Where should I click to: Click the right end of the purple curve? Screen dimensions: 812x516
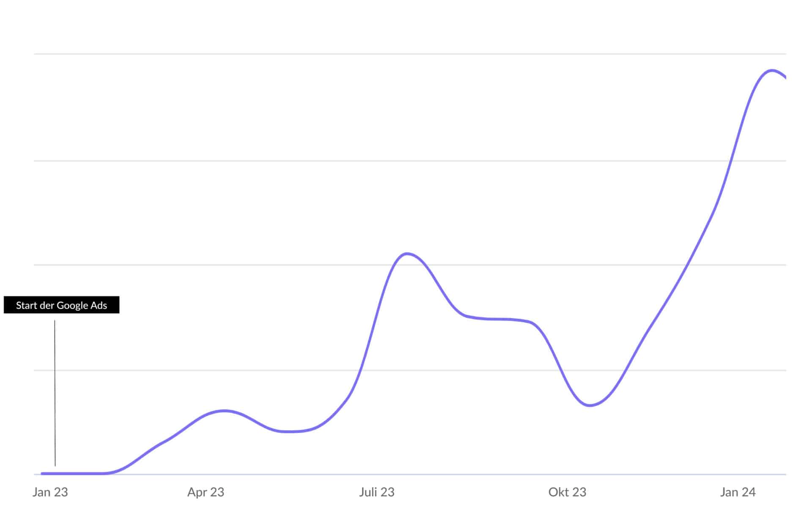[785, 77]
